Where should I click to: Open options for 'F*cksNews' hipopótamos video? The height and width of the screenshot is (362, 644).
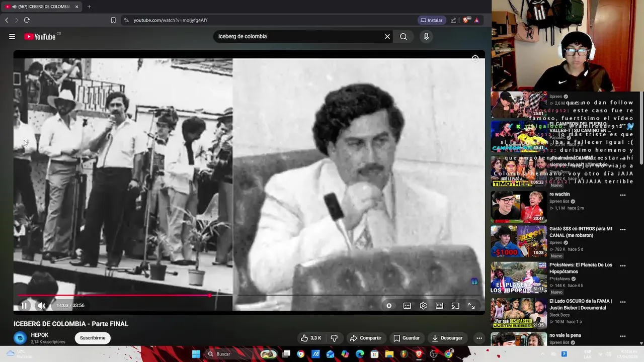point(623,265)
